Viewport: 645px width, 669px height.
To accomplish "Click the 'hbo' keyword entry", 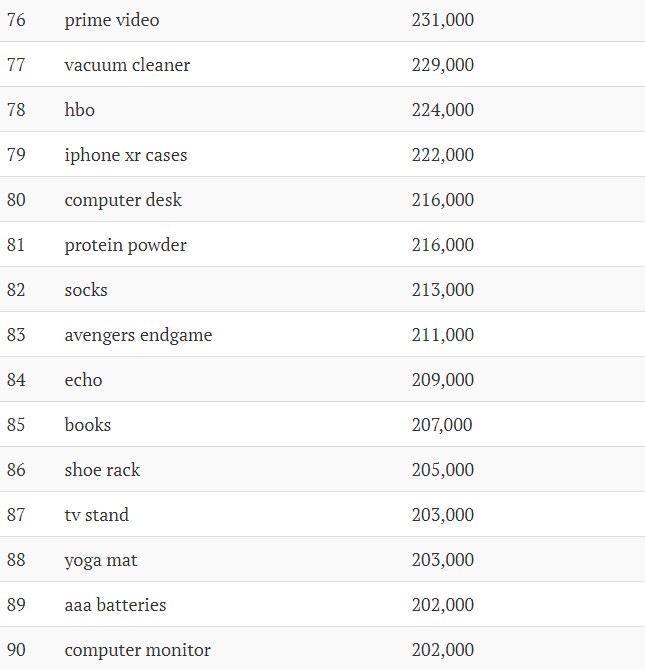I will (x=79, y=110).
